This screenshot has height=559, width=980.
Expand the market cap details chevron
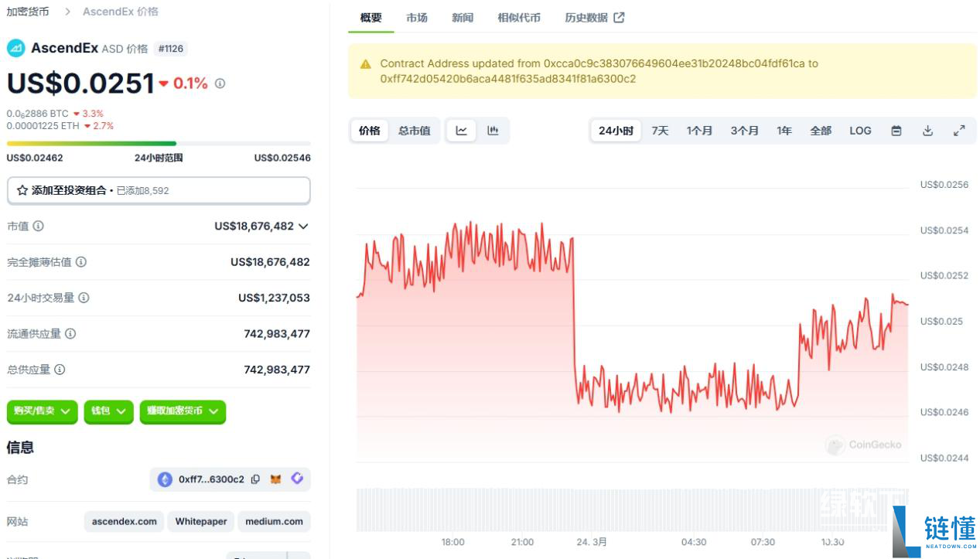[x=303, y=227]
